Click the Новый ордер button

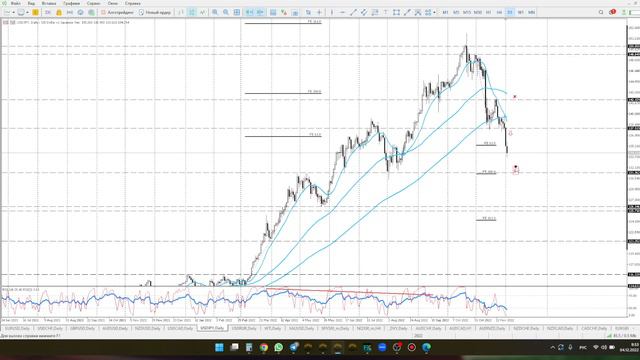tap(155, 12)
